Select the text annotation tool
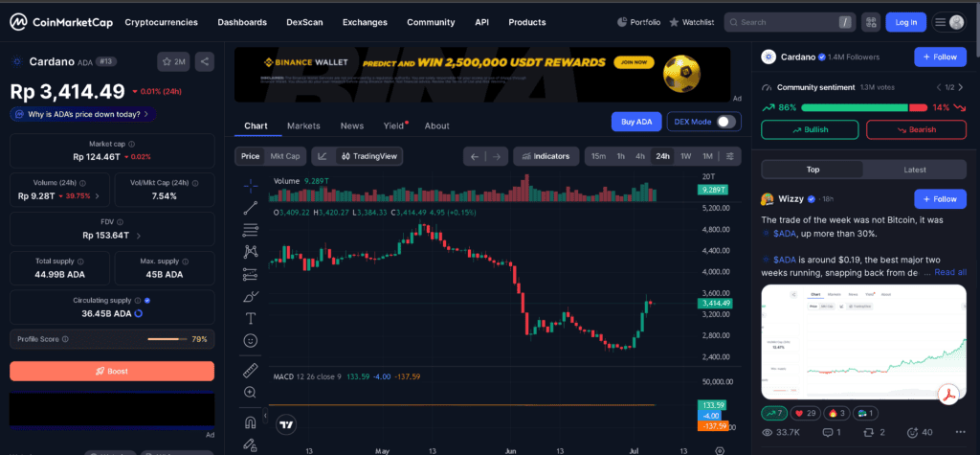The height and width of the screenshot is (455, 980). coord(251,319)
